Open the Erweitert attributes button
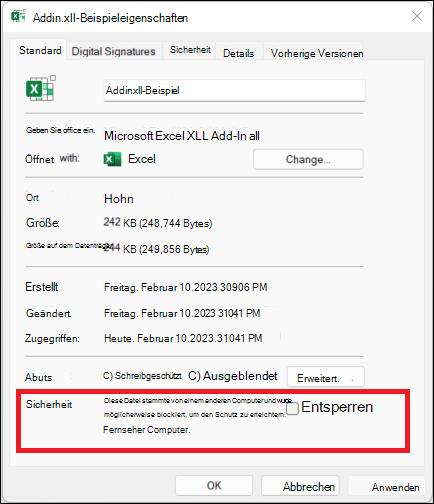 tap(326, 377)
